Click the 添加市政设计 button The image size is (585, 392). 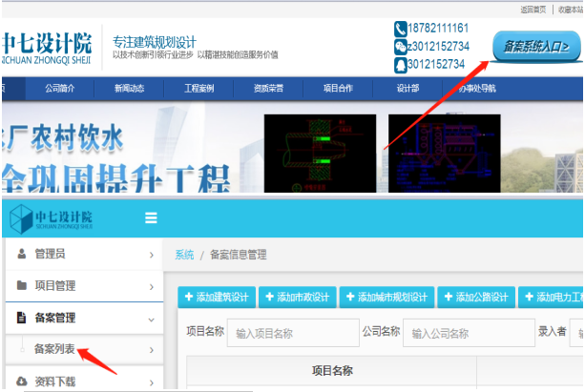point(298,297)
